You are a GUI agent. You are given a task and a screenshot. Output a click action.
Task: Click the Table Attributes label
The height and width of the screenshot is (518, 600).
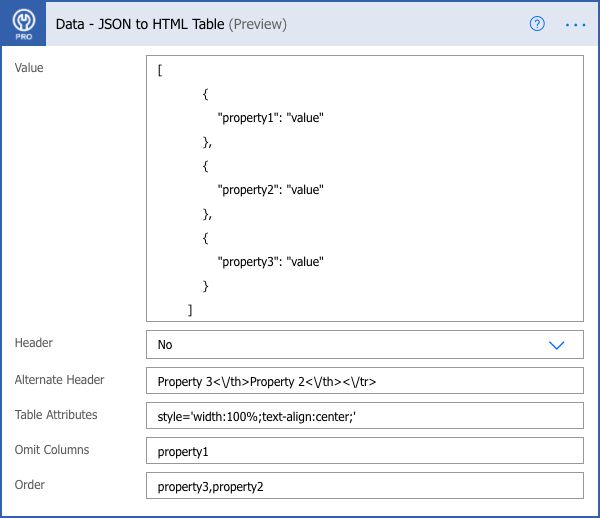coord(56,415)
